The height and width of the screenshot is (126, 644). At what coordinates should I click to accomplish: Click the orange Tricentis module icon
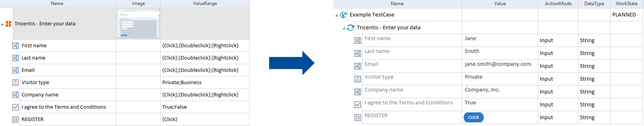(8, 24)
